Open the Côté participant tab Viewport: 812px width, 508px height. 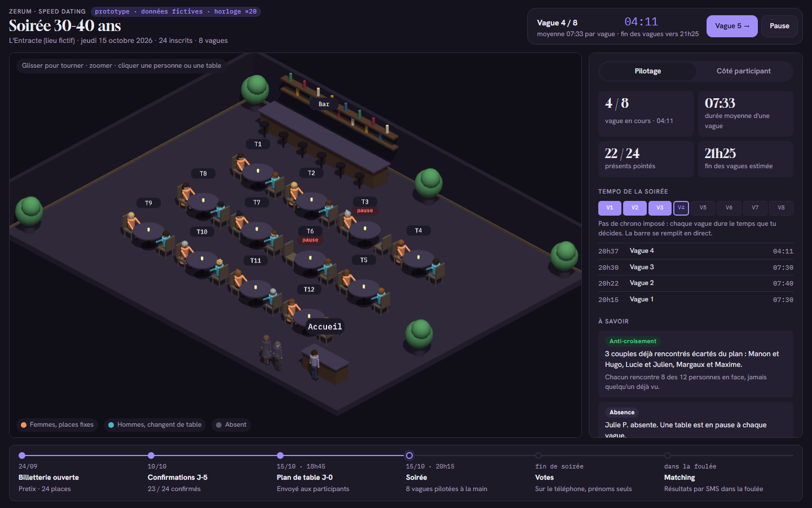[x=743, y=71]
